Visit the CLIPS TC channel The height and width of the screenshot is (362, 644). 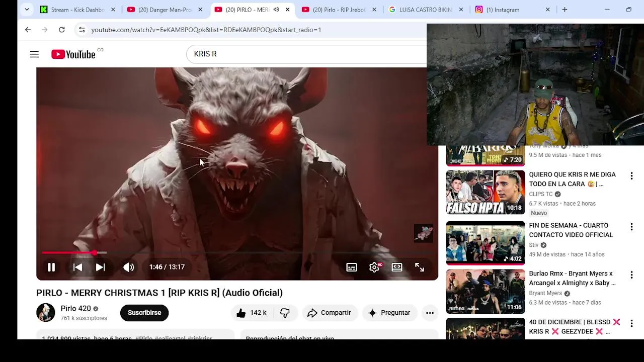tap(541, 194)
